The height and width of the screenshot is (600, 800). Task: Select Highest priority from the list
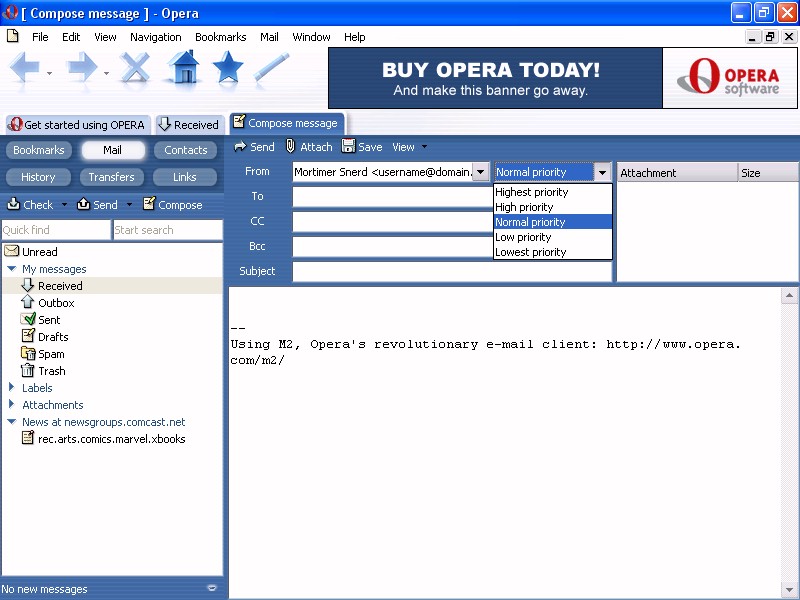point(532,192)
